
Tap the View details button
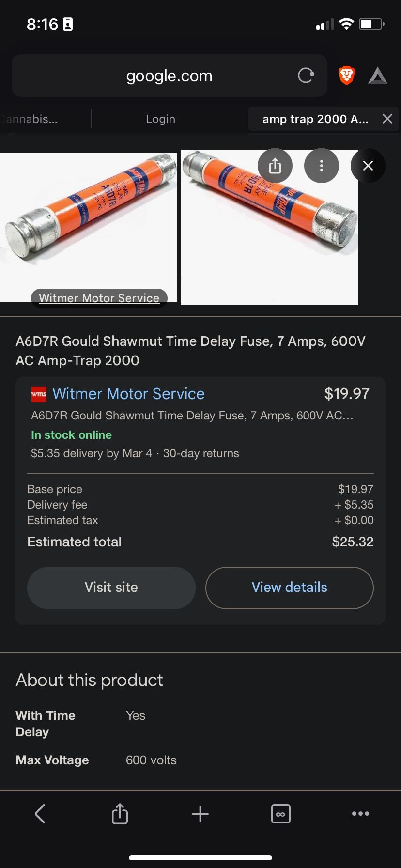pyautogui.click(x=289, y=588)
